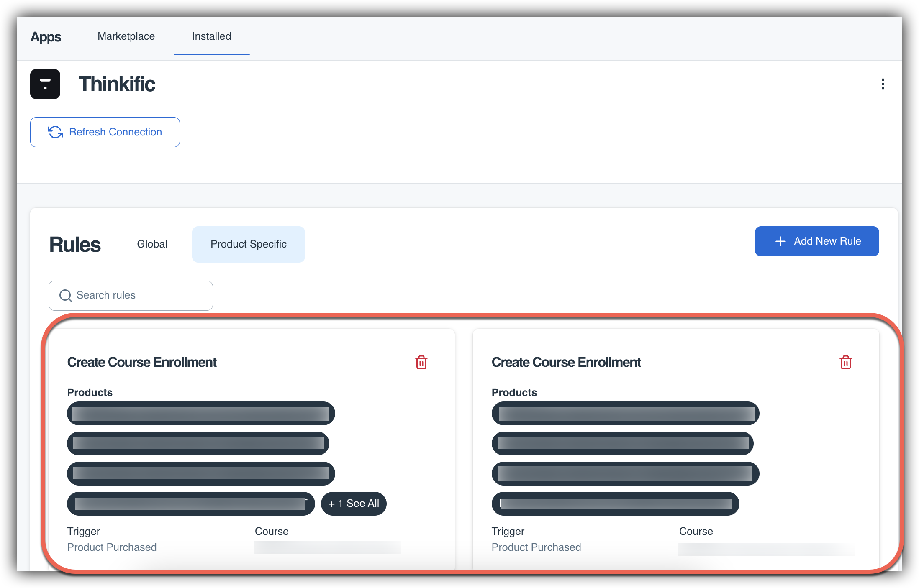Click the first product tag in right rule
Viewport: 919px width, 588px height.
click(x=625, y=414)
